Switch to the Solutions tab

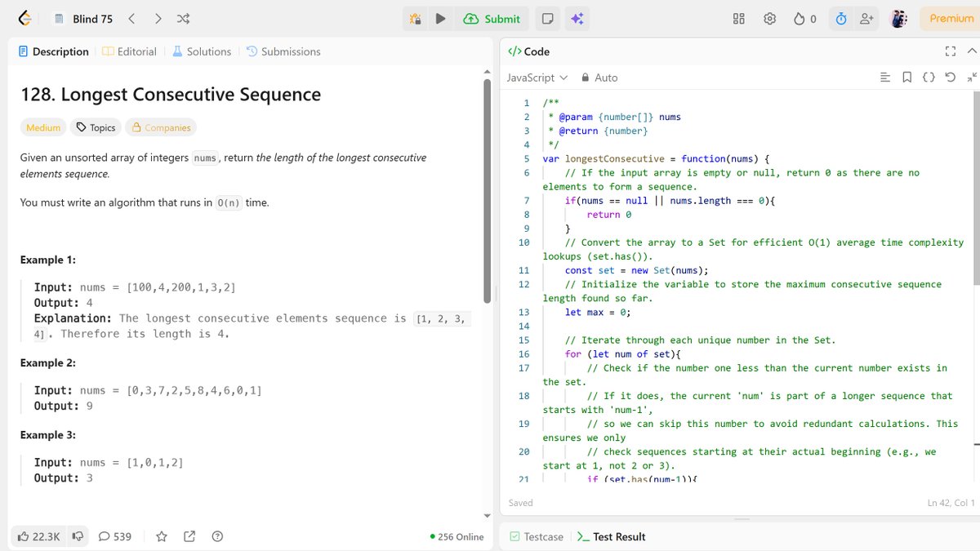pyautogui.click(x=201, y=51)
